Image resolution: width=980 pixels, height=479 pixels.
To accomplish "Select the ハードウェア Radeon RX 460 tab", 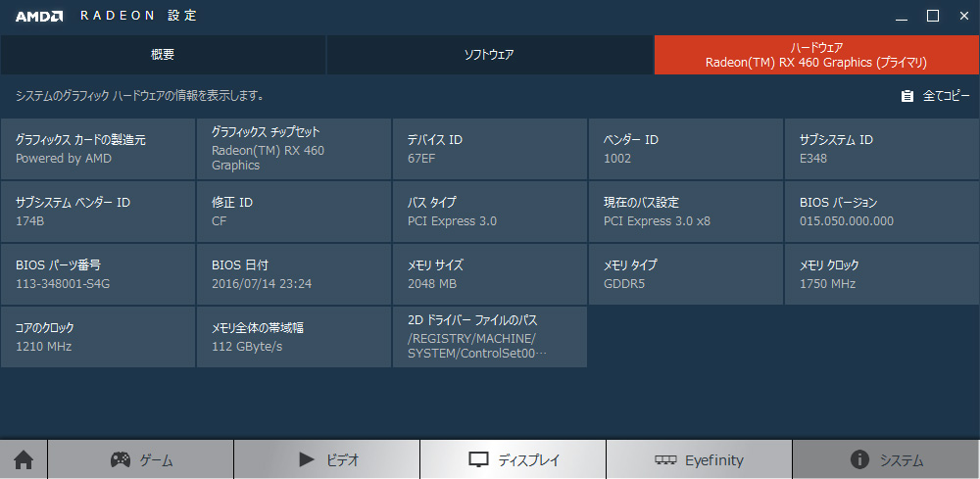I will click(x=817, y=55).
